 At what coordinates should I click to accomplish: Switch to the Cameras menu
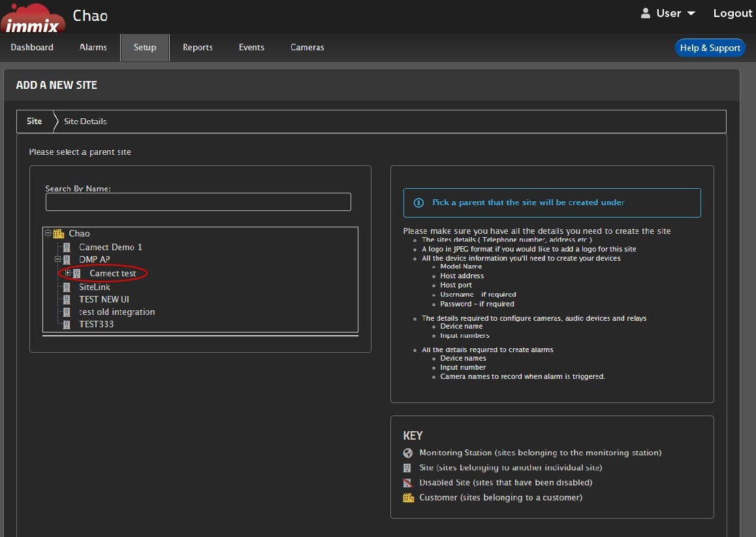pos(307,48)
